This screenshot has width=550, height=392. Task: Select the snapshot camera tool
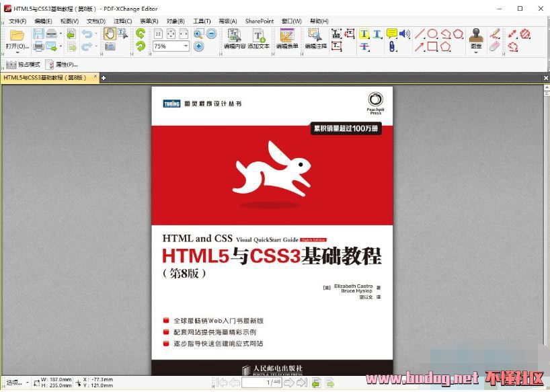[x=110, y=46]
